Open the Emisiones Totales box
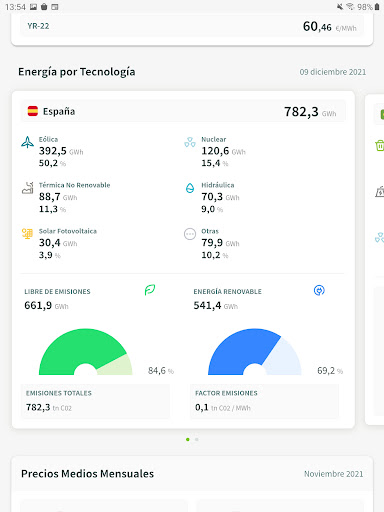Viewport: 384px width, 512px height. 95,401
